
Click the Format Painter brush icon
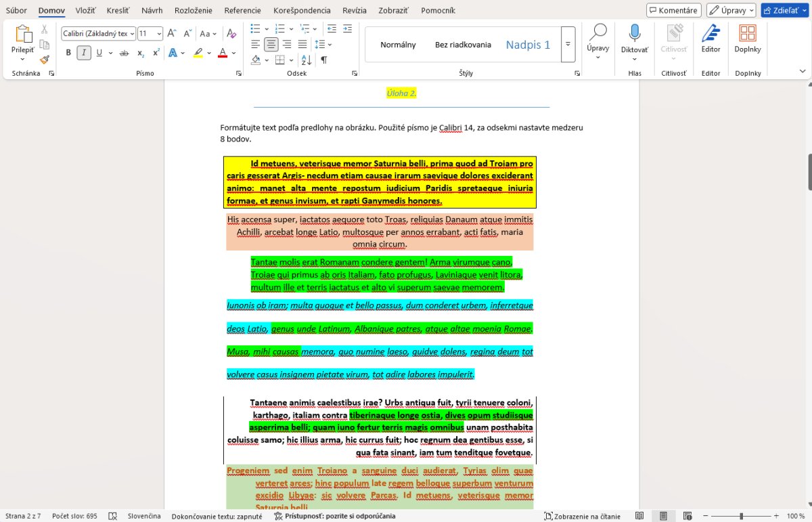[x=45, y=60]
